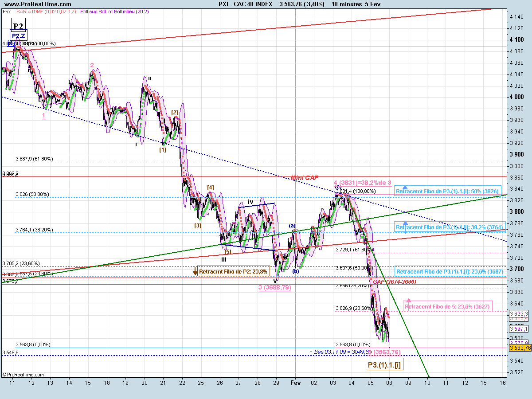Click the 3 626,9 (23,60%) Fibonacci label
The height and width of the screenshot is (399, 532).
click(x=354, y=308)
